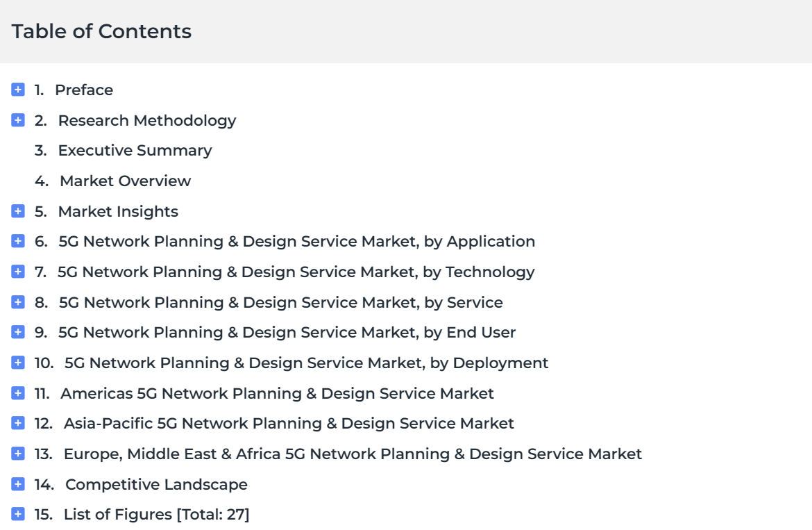The height and width of the screenshot is (530, 812).
Task: Expand Europe, Middle East & Africa plus icon
Action: 18,454
